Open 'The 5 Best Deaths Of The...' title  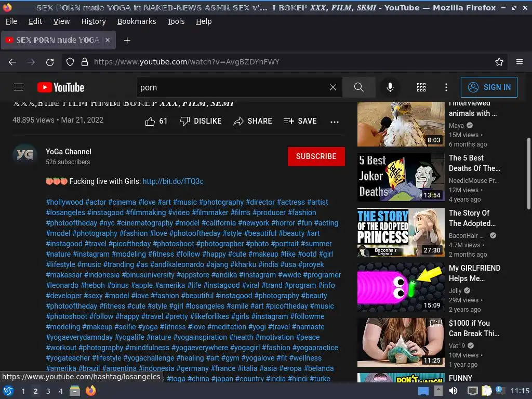[474, 163]
